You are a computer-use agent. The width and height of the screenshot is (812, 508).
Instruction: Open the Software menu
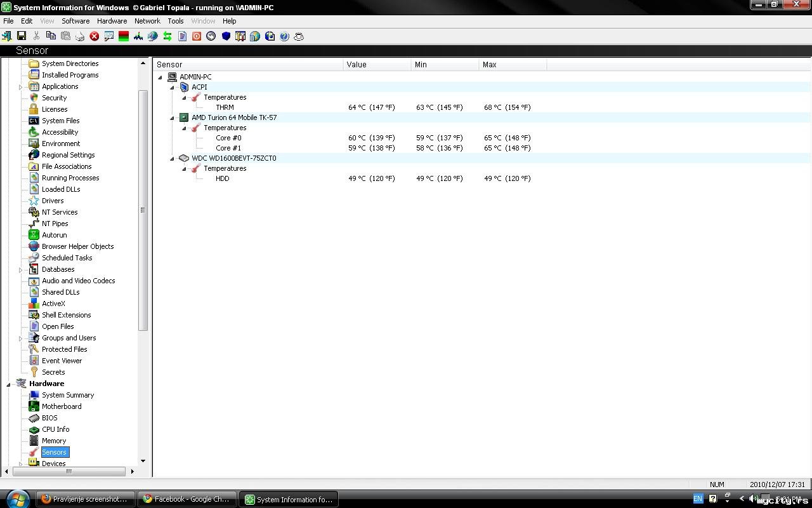click(x=75, y=21)
